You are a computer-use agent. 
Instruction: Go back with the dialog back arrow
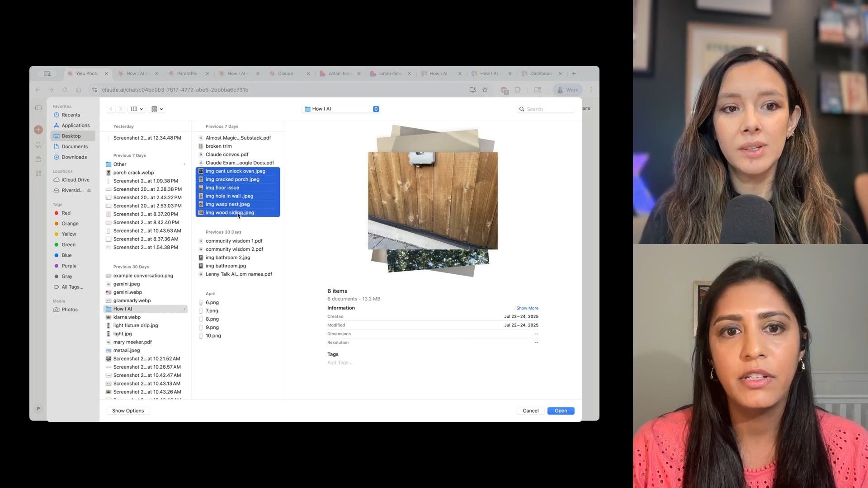[111, 109]
